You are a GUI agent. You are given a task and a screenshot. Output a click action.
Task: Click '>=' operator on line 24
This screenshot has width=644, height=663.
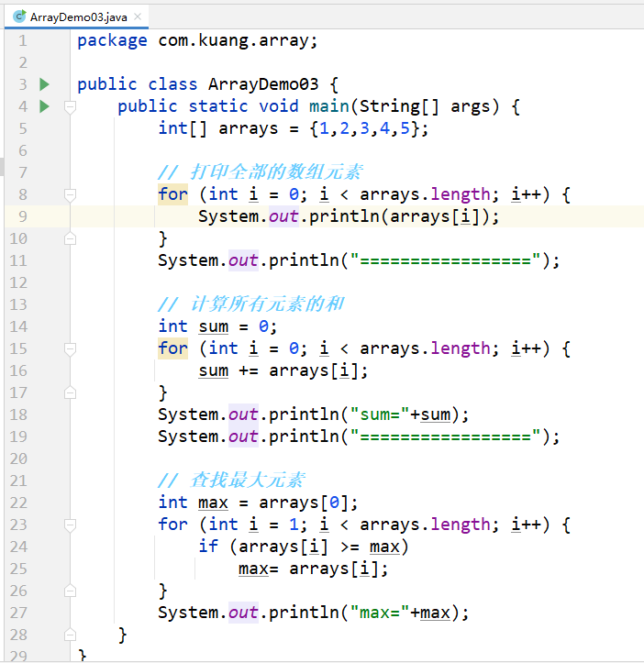tap(350, 547)
